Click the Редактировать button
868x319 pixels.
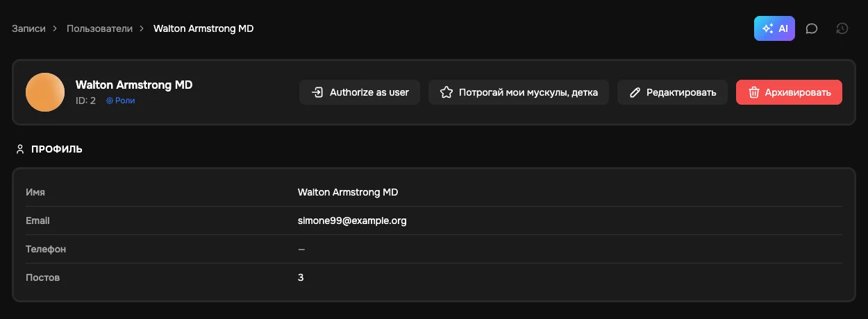(672, 92)
